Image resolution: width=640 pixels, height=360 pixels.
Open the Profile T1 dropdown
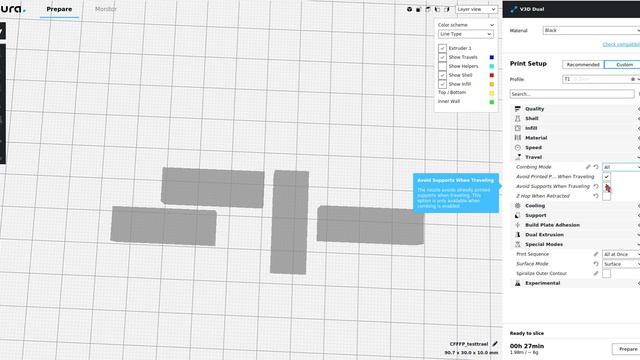[601, 79]
